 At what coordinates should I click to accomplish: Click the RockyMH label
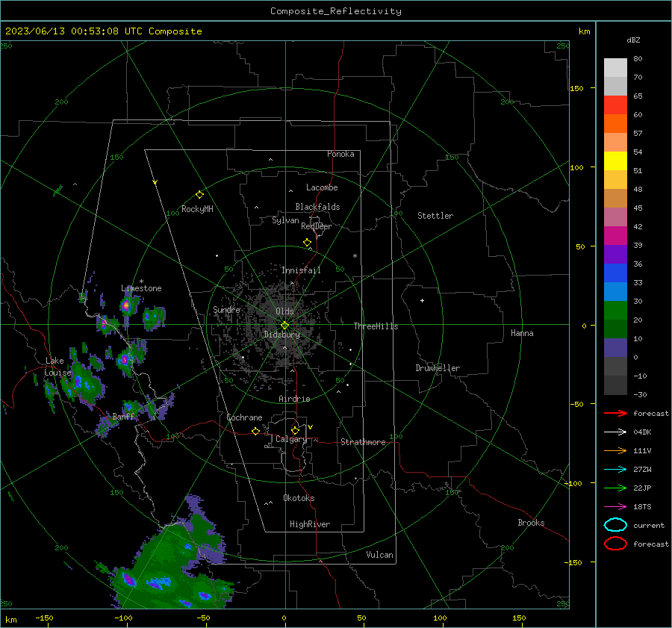tap(197, 209)
